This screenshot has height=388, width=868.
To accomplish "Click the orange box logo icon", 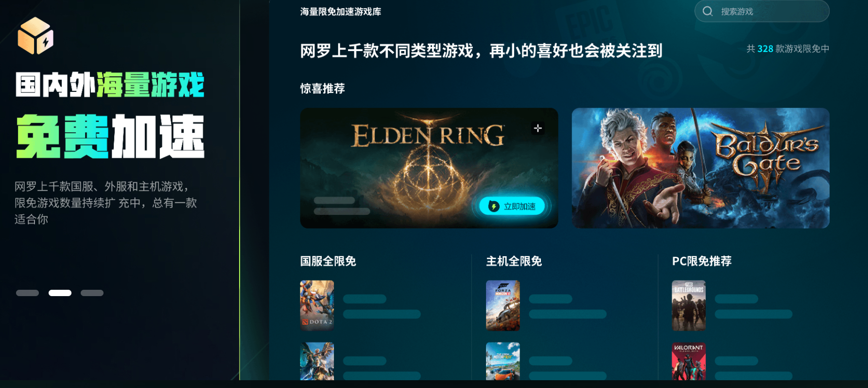I will [x=35, y=35].
